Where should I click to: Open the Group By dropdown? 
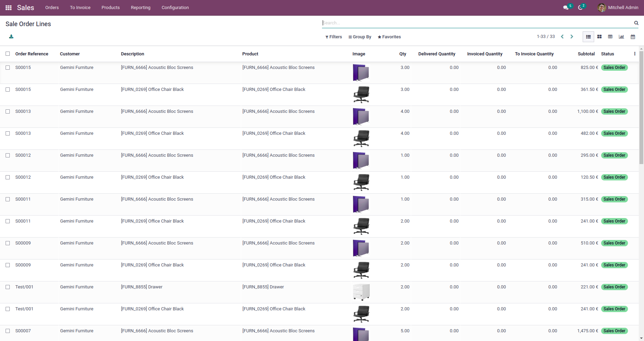[360, 37]
